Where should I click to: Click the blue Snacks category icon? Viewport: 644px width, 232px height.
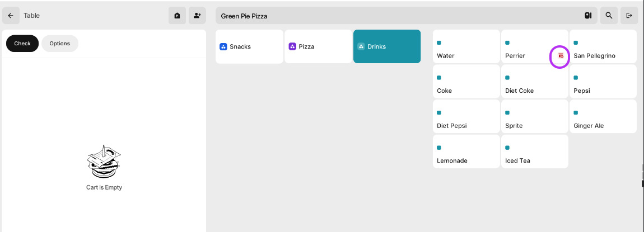click(223, 47)
